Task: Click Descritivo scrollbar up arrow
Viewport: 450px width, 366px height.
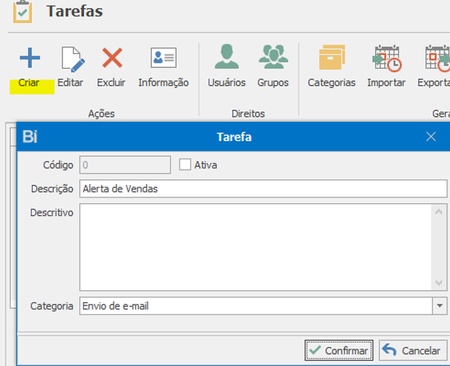Action: pos(439,212)
